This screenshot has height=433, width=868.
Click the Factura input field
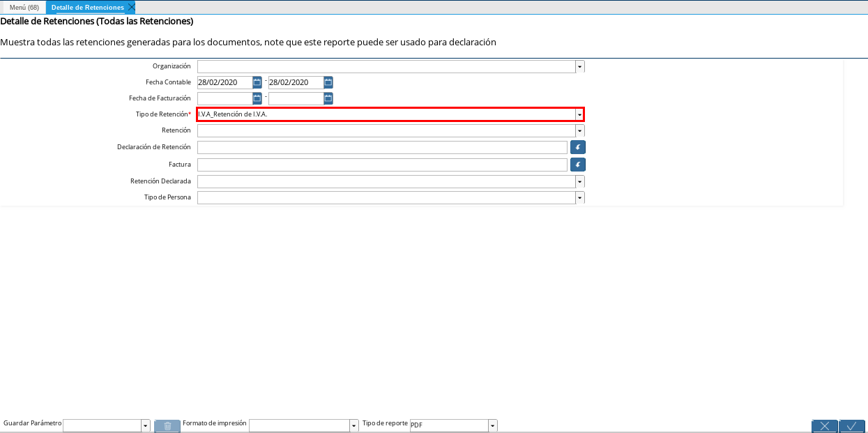pos(382,165)
